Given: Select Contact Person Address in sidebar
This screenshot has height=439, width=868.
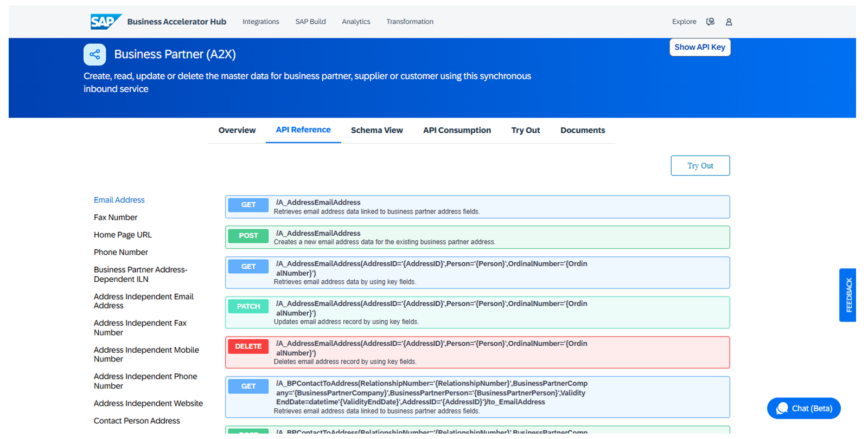Looking at the screenshot, I should pos(137,421).
